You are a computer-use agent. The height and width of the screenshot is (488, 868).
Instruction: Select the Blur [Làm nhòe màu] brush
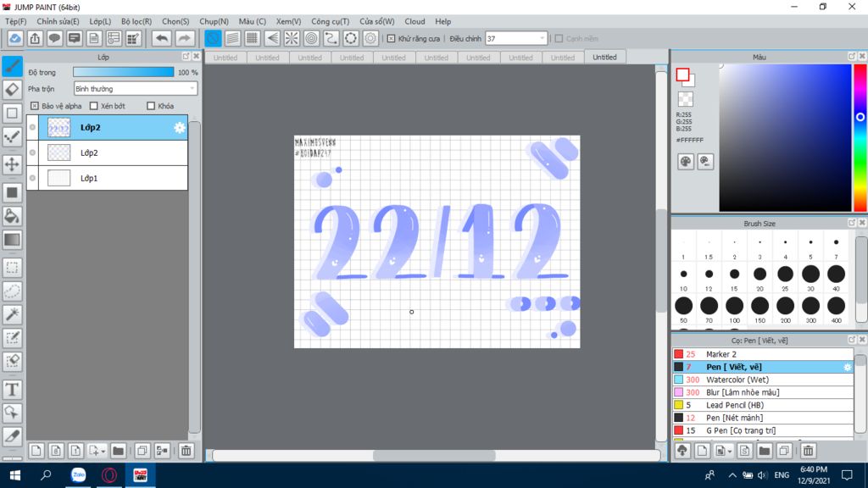[x=763, y=392]
